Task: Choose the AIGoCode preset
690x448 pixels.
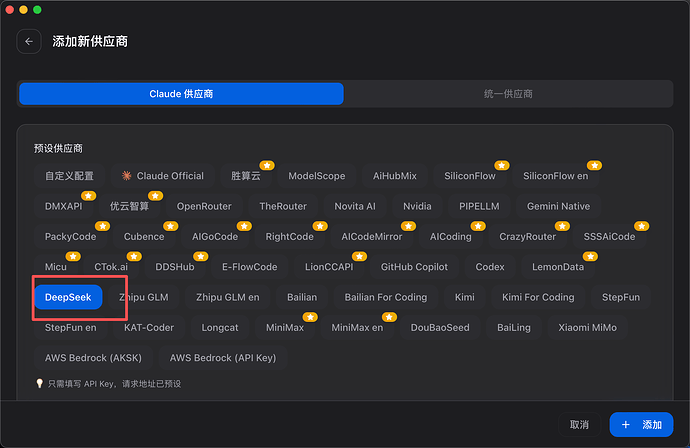Action: pos(215,237)
